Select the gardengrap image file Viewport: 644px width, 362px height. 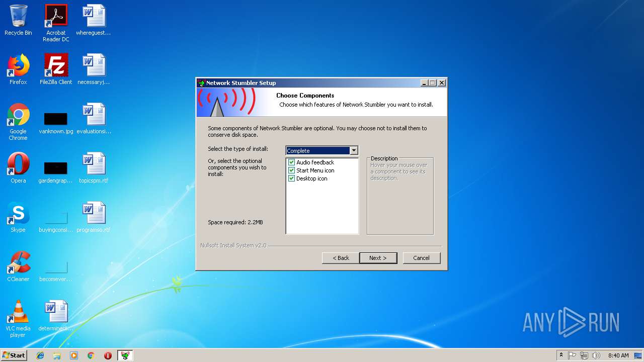point(56,171)
